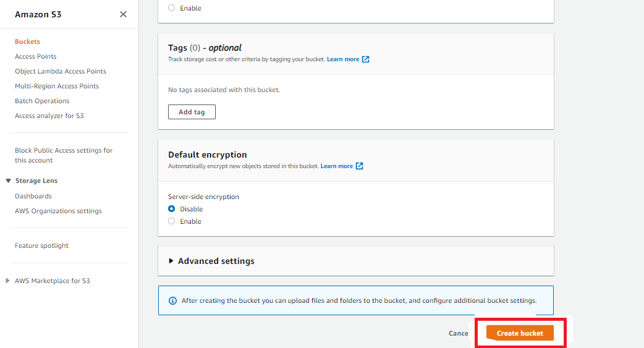Click the Tags (0) - optional heading

(205, 48)
